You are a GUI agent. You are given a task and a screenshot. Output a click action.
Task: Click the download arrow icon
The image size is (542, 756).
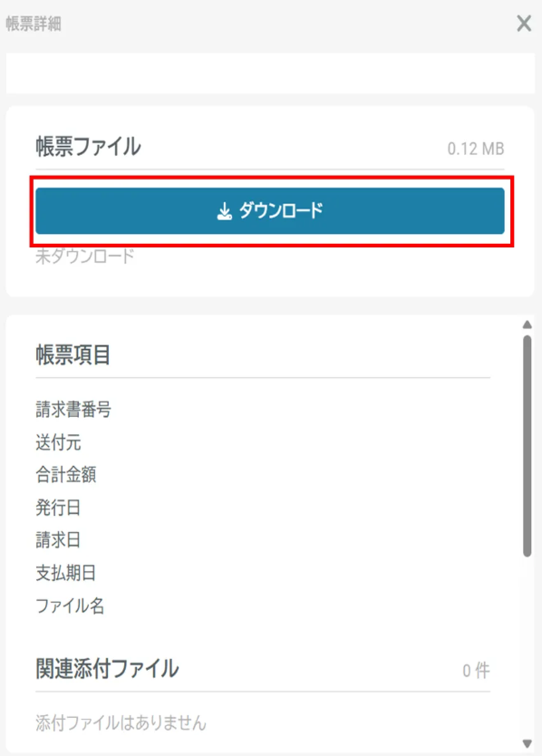coord(224,211)
